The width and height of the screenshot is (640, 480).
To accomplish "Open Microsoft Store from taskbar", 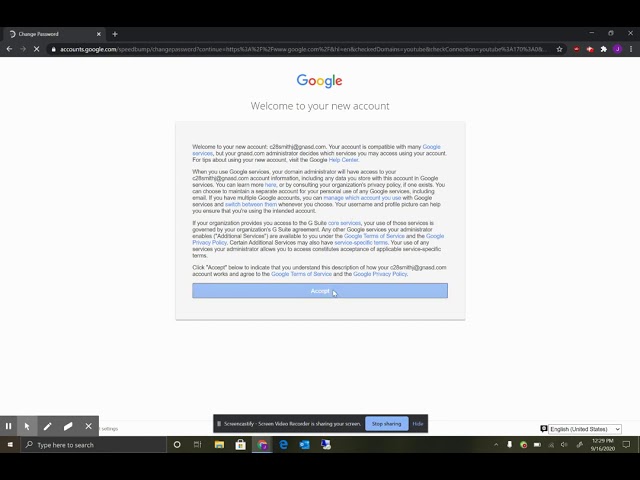I will [240, 444].
